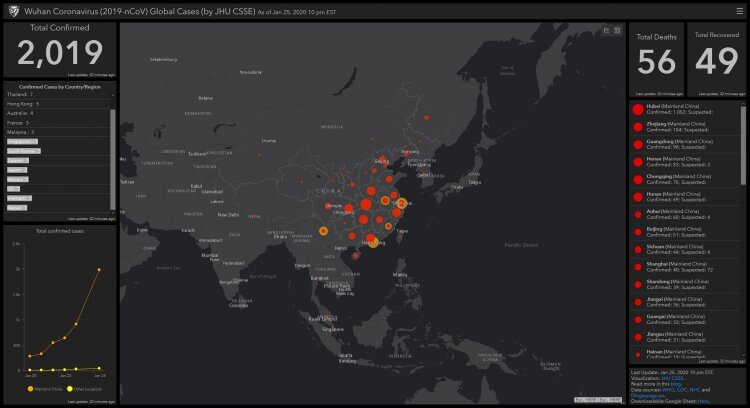Viewport: 750px width, 408px height.
Task: Click the red circle beside Guangxi
Action: 638,320
